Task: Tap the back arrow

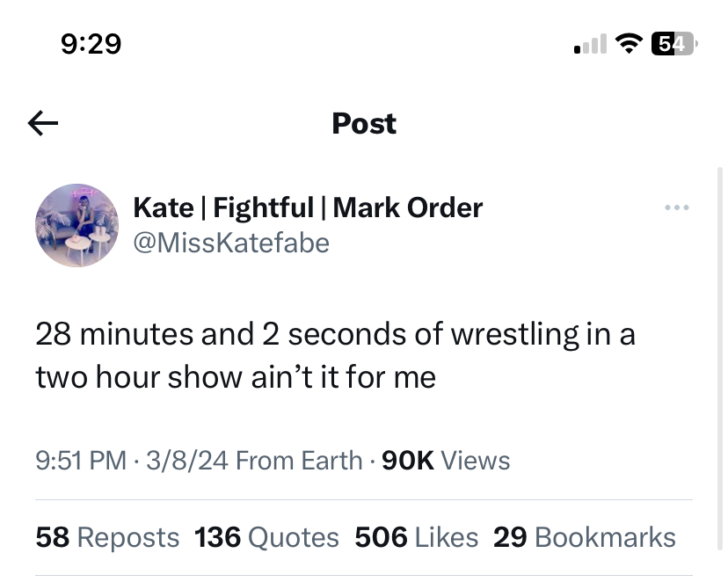Action: 43,124
